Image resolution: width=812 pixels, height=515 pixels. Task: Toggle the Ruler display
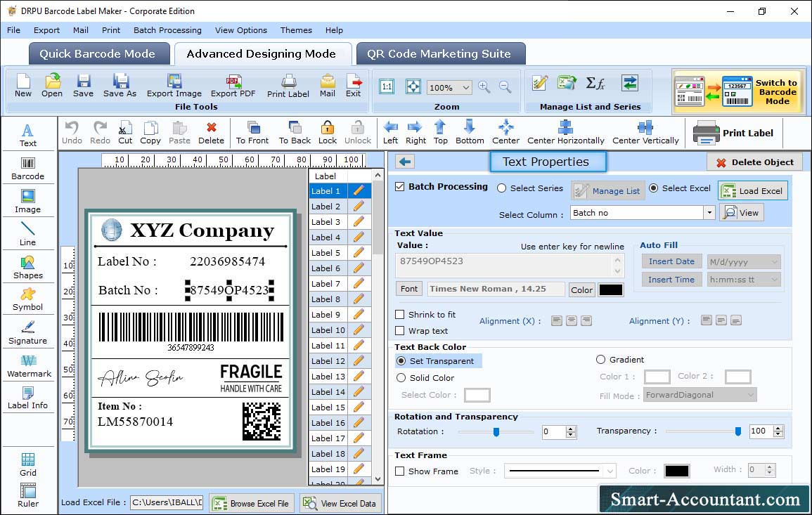point(28,495)
